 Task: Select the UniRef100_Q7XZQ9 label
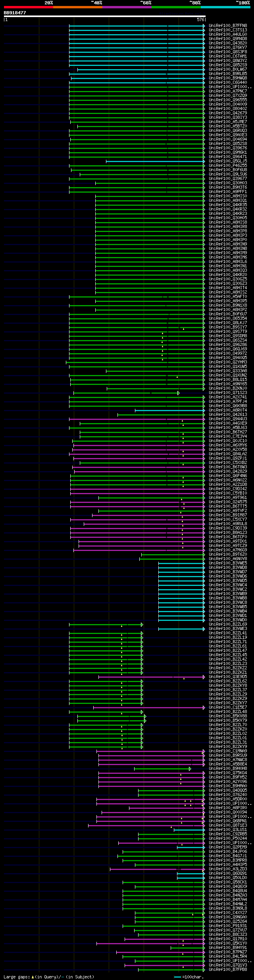pos(228,95)
